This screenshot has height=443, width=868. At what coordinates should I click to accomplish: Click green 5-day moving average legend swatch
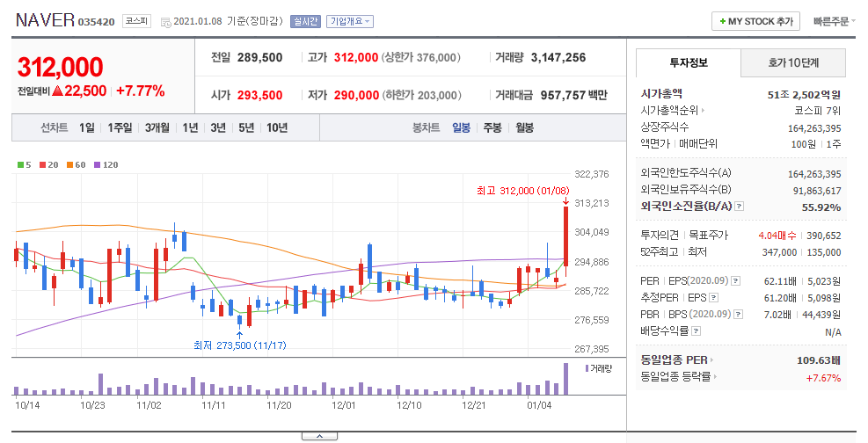(20, 165)
